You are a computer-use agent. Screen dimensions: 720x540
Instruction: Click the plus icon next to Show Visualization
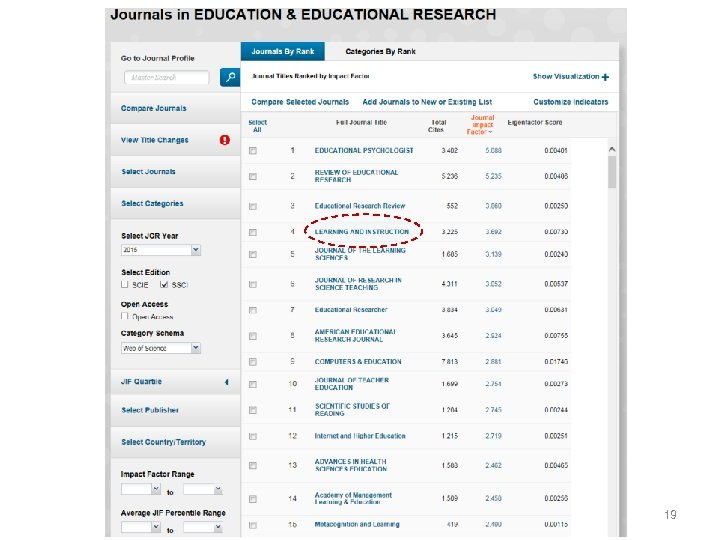[x=605, y=77]
